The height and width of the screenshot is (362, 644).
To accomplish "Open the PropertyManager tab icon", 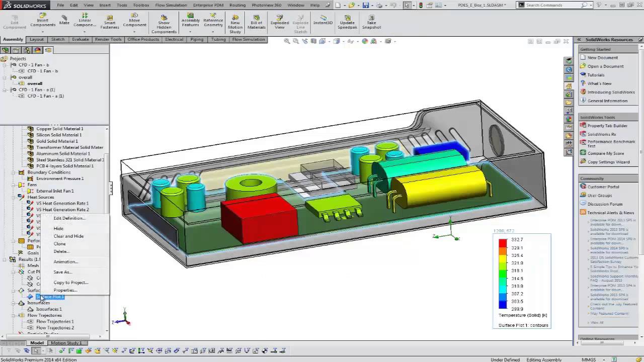I will coord(16,50).
